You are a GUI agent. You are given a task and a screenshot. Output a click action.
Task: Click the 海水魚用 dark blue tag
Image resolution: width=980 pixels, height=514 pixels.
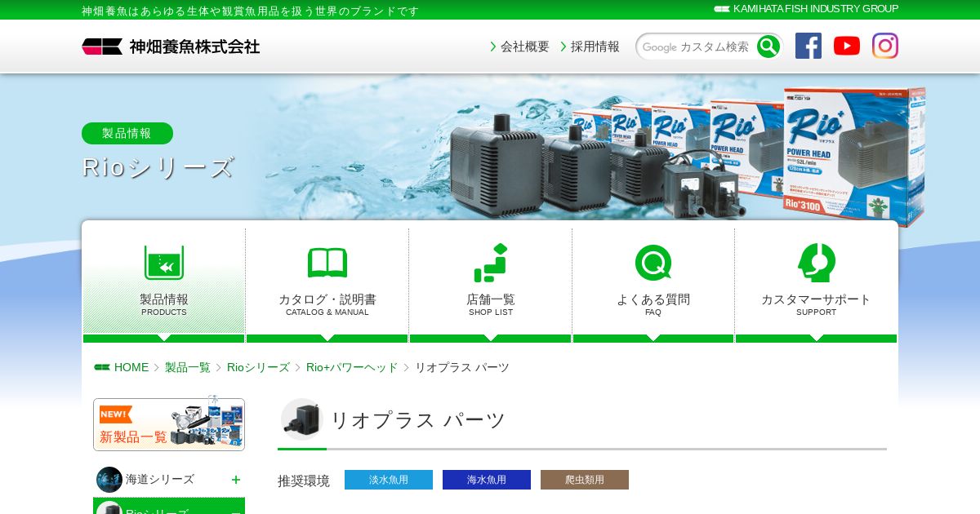[487, 480]
